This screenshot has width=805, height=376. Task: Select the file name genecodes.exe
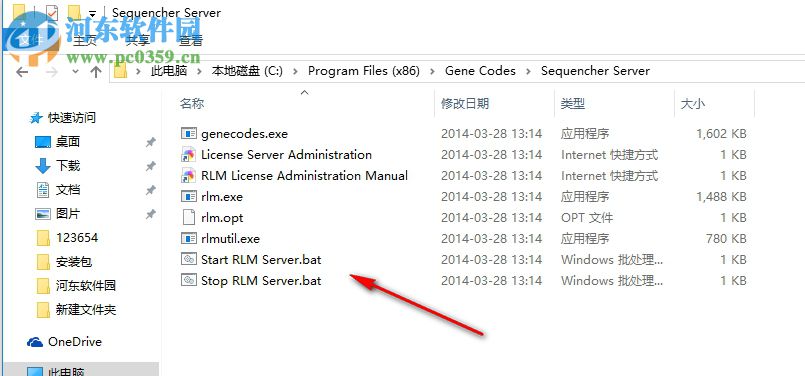(244, 134)
